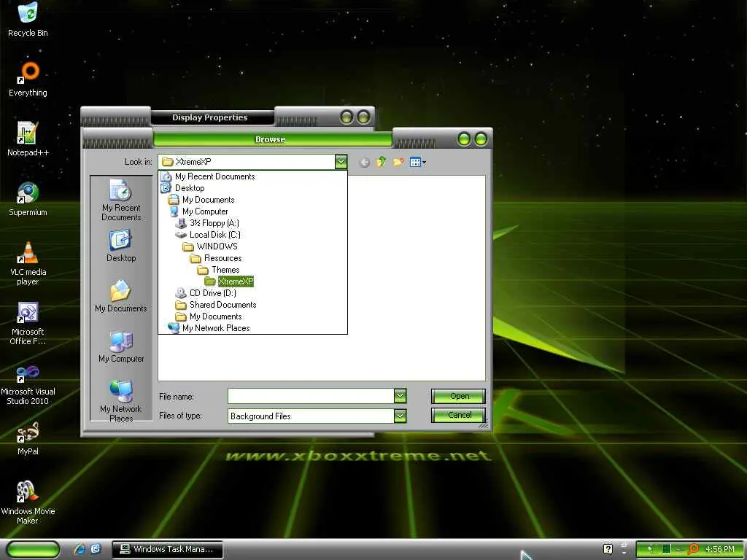This screenshot has width=747, height=560.
Task: Collapse the Look in dropdown arrow
Action: click(341, 162)
